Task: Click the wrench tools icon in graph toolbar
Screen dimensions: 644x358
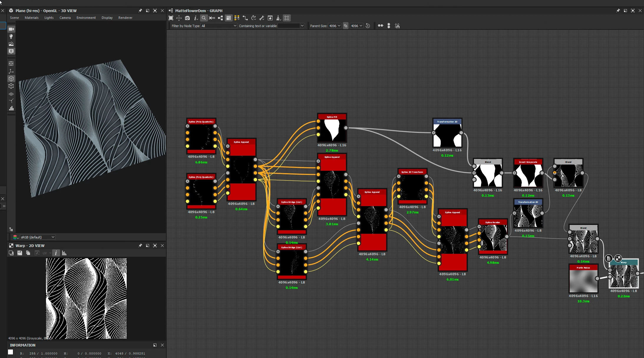Action: 262,18
